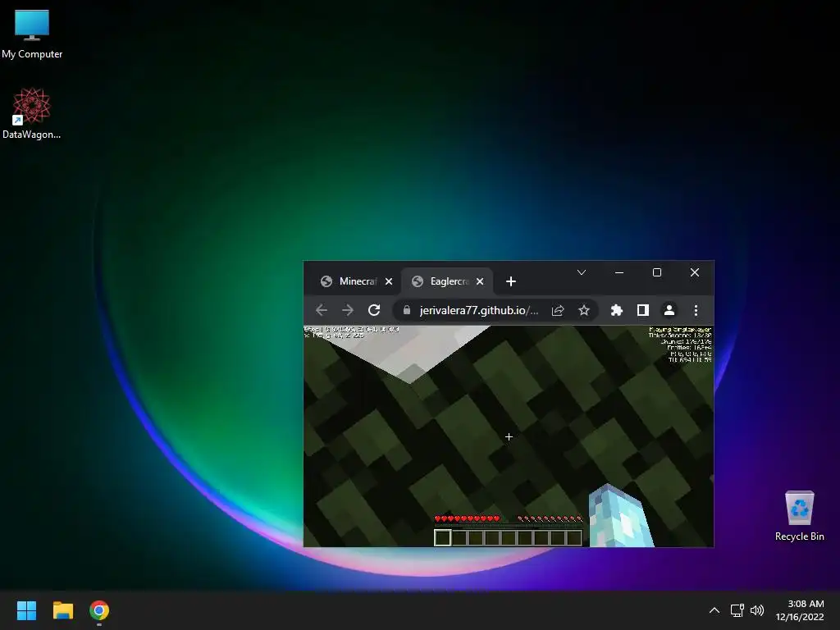
Task: Share this page icon
Action: [558, 310]
